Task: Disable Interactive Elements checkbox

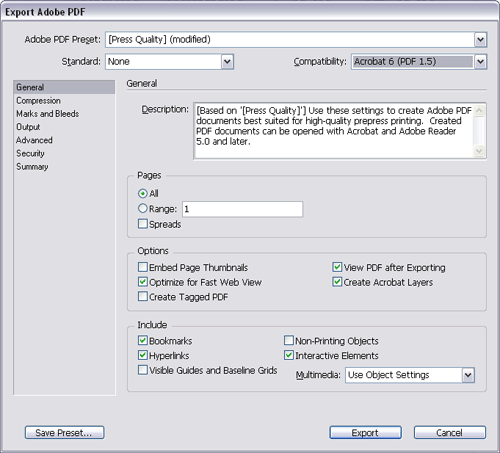Action: (x=289, y=355)
